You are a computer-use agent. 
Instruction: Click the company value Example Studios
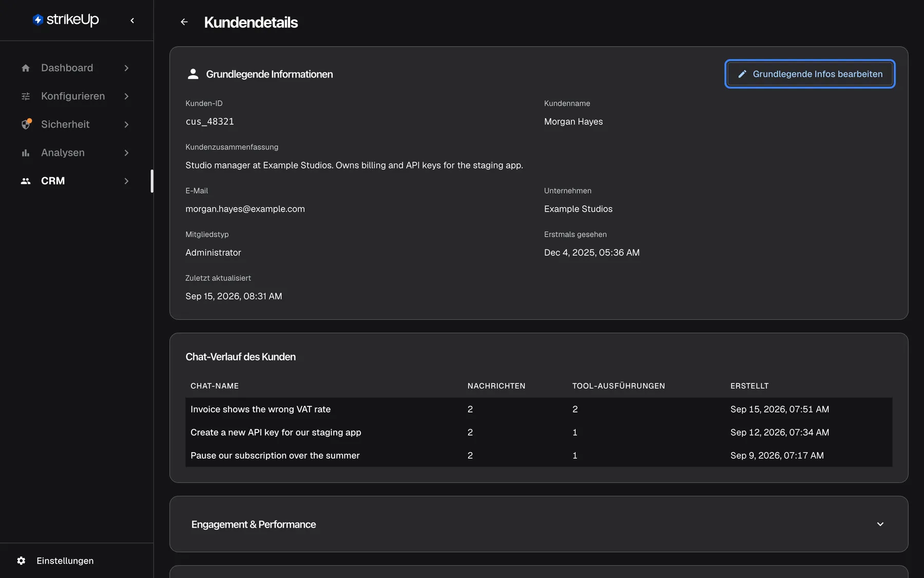(x=578, y=209)
